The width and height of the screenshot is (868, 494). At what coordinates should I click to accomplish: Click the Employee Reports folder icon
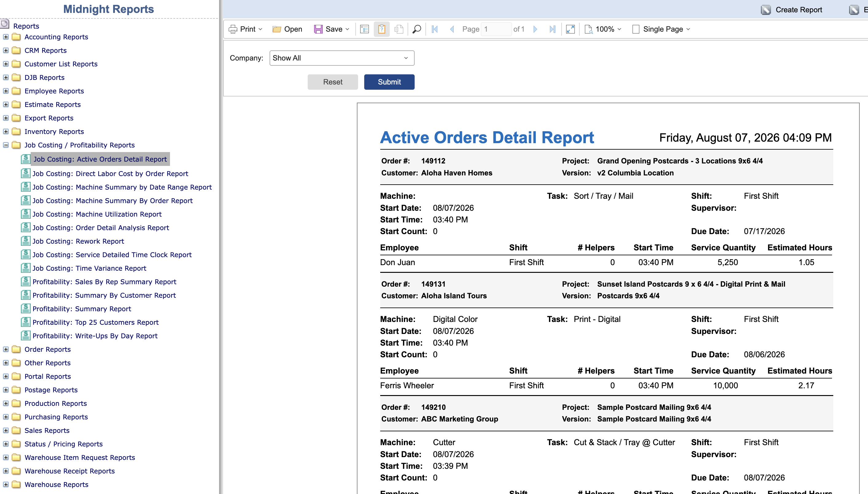pos(16,91)
